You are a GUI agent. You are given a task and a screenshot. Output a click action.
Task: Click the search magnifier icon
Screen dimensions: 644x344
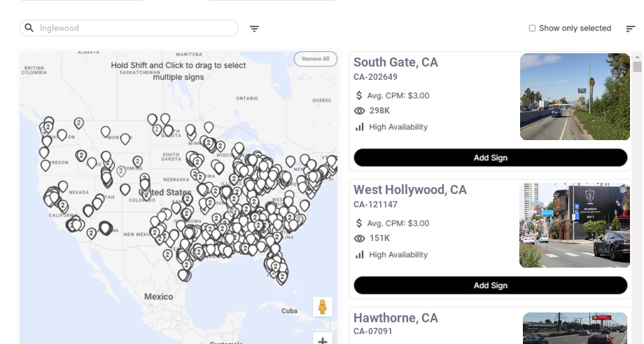point(29,28)
